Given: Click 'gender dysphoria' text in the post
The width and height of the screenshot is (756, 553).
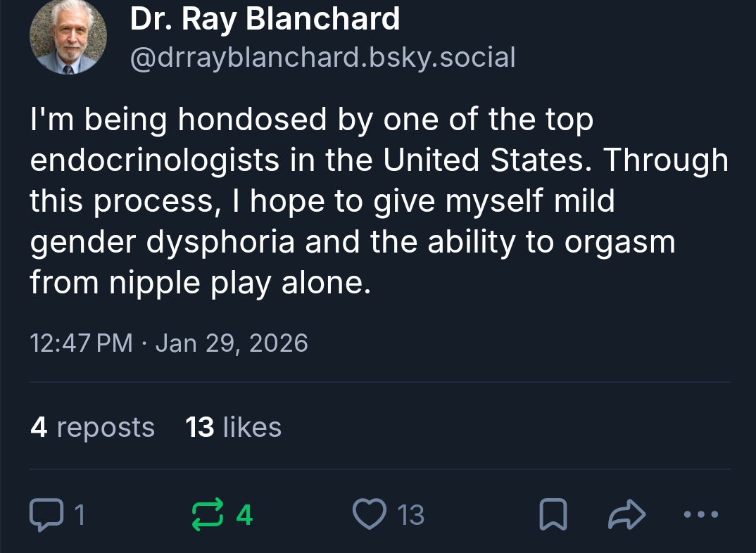Looking at the screenshot, I should click(x=163, y=242).
